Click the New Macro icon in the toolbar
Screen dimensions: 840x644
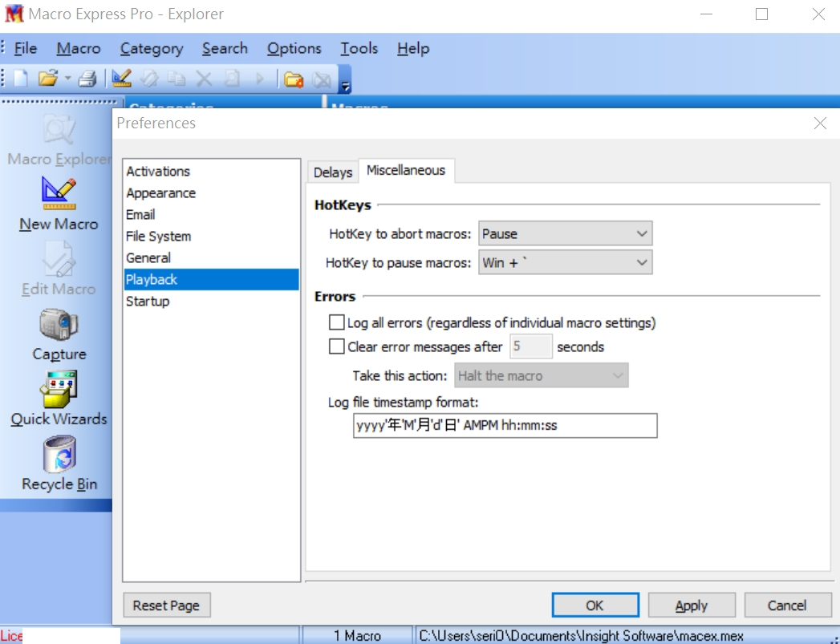(x=122, y=79)
